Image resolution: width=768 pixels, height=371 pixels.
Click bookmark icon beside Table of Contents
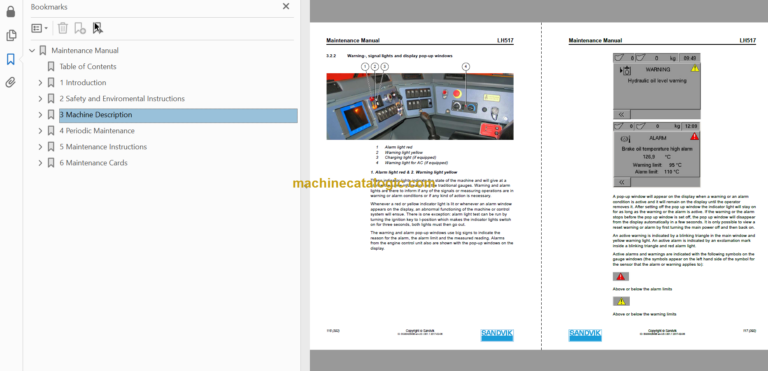pos(51,67)
